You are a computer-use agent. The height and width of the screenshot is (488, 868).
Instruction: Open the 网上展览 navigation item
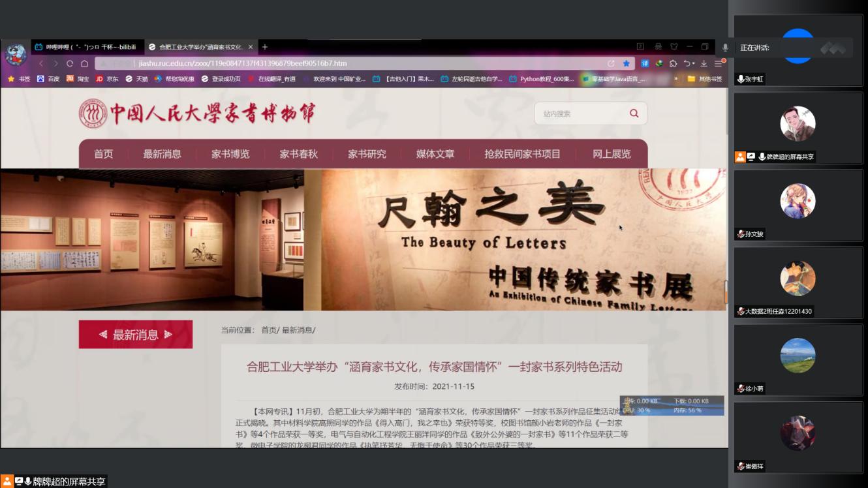[x=612, y=154]
